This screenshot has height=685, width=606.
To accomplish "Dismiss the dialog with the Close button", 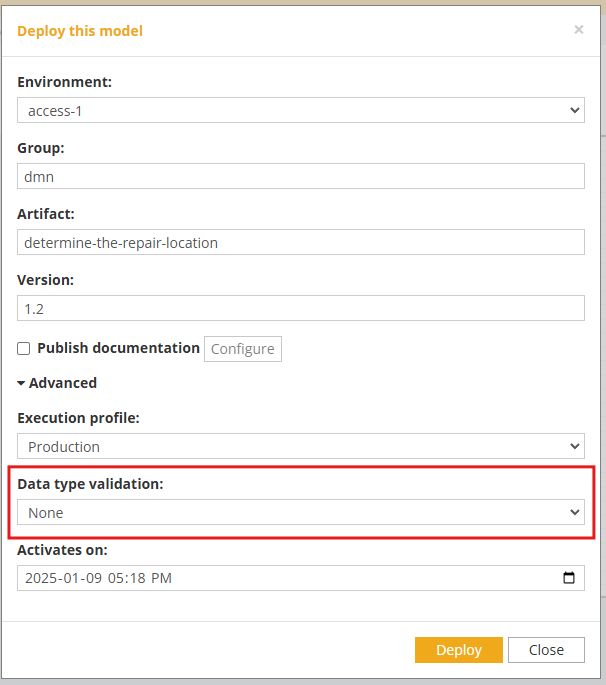I will 546,650.
